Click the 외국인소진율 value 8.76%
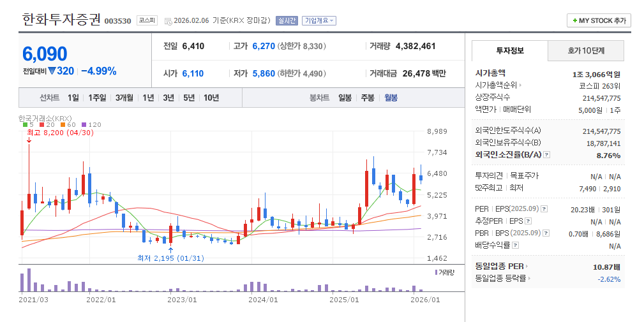 click(608, 156)
